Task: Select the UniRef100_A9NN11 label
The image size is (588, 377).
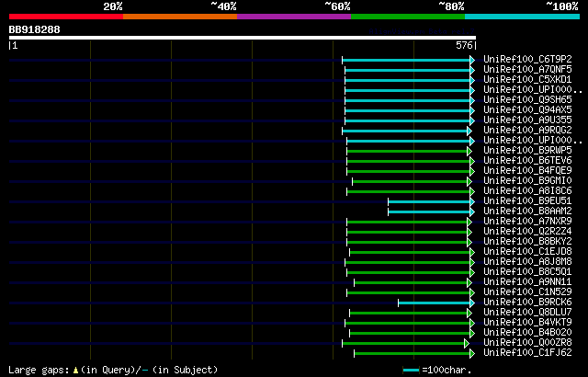Action: 527,282
